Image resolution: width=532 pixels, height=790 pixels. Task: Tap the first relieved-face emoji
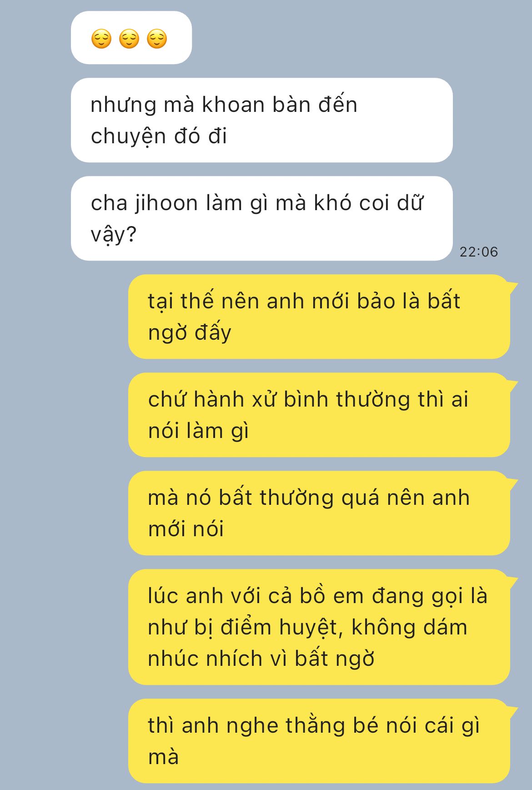point(101,39)
